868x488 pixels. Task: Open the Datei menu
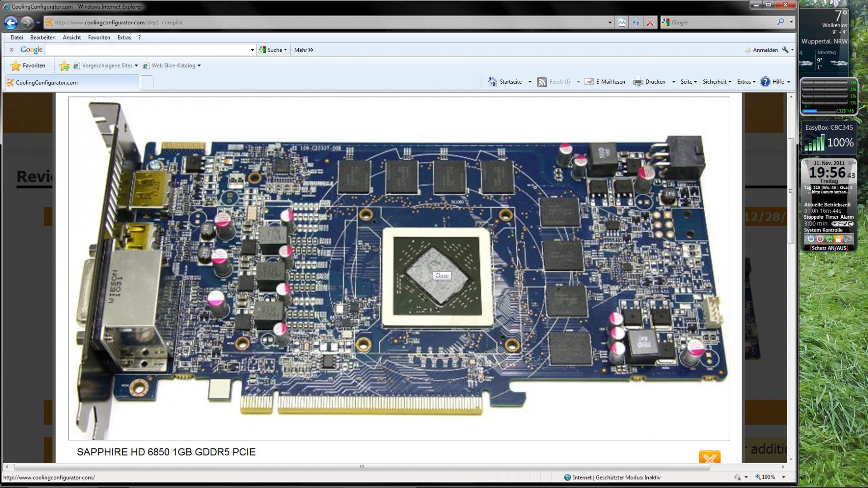pos(17,37)
